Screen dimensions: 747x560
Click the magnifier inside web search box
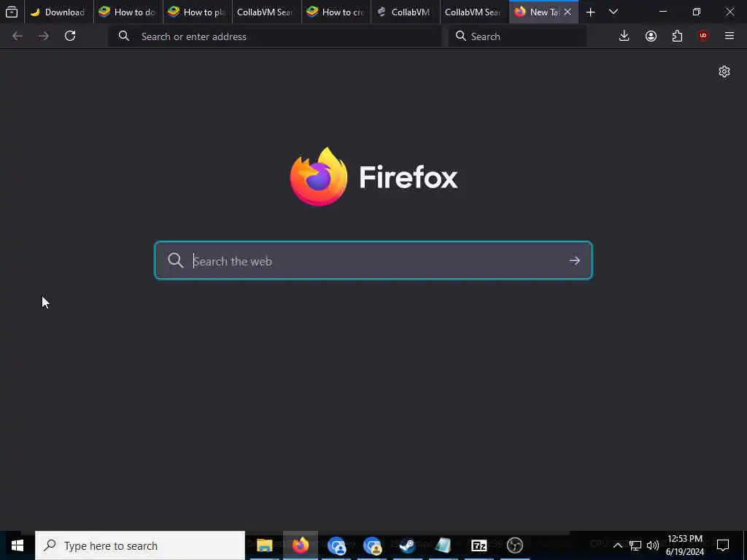pyautogui.click(x=175, y=260)
